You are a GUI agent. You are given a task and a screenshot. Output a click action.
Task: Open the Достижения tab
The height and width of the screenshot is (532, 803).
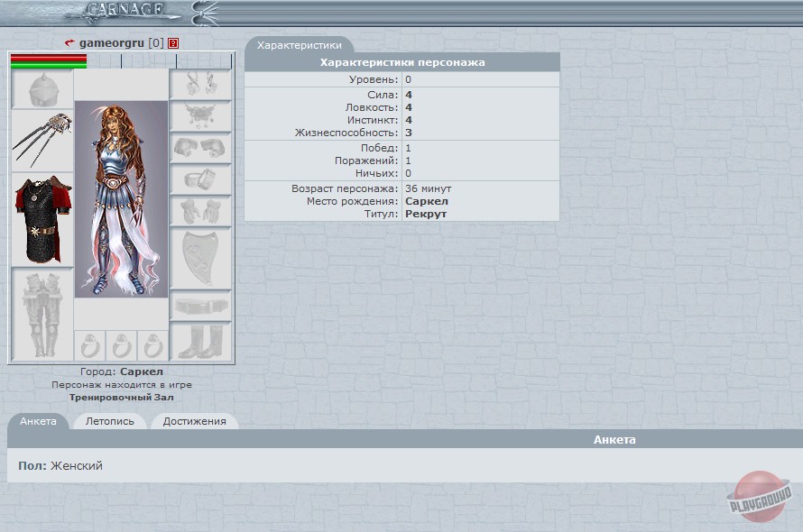click(194, 421)
